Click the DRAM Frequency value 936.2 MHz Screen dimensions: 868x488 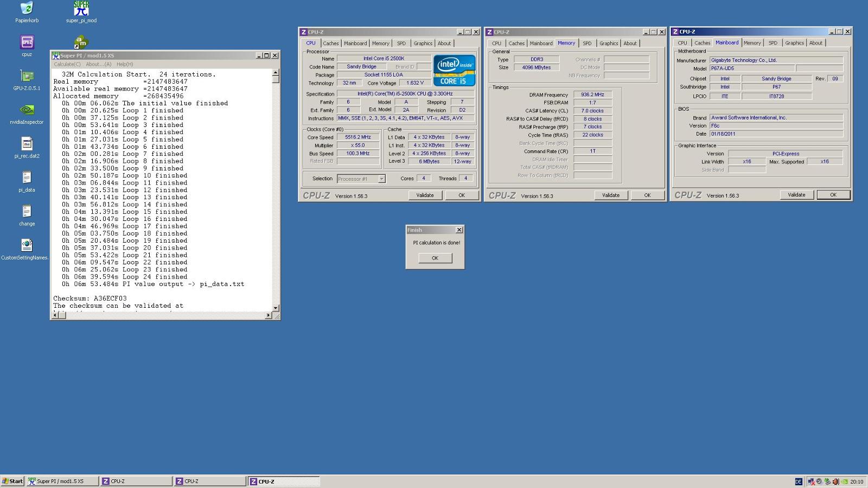(592, 94)
